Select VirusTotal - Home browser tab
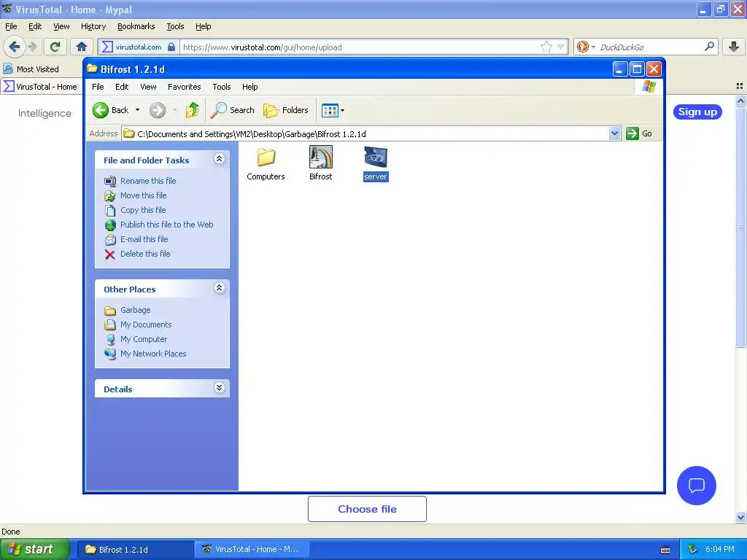Image resolution: width=747 pixels, height=560 pixels. pos(42,87)
